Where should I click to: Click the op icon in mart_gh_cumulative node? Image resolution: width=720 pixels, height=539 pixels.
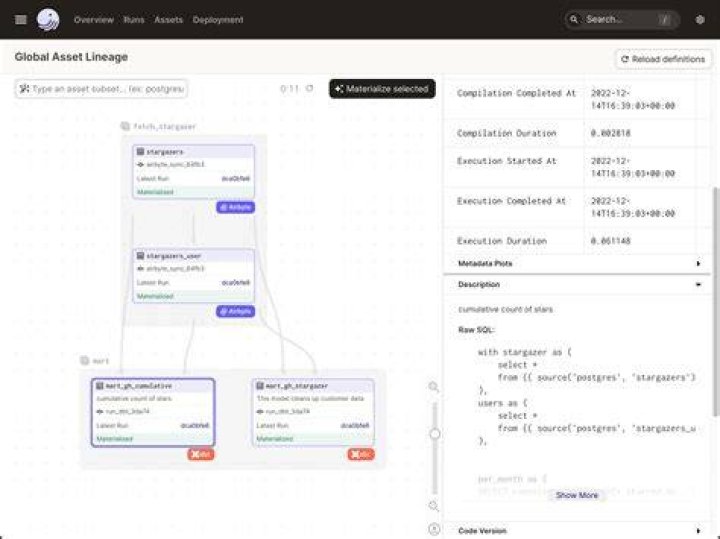pos(100,411)
